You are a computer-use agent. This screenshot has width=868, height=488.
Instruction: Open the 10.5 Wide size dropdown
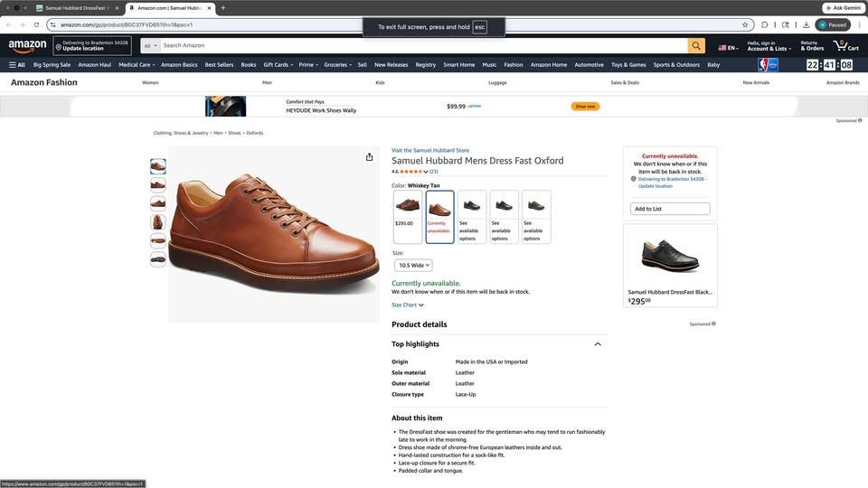413,265
